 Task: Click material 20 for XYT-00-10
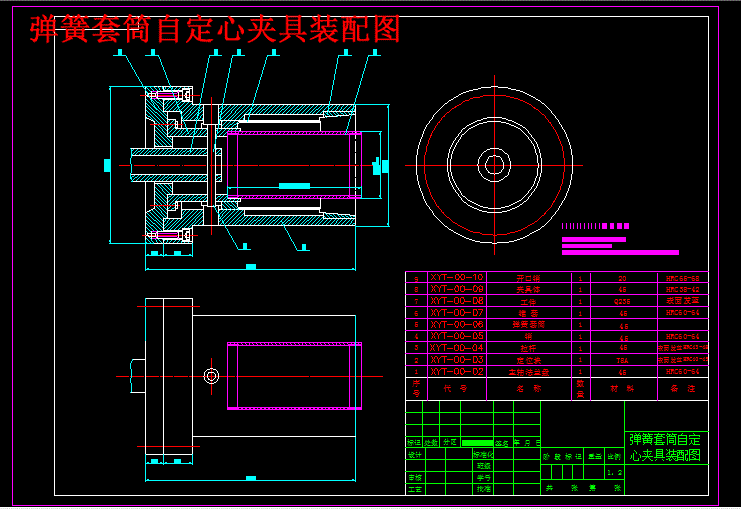tap(622, 278)
